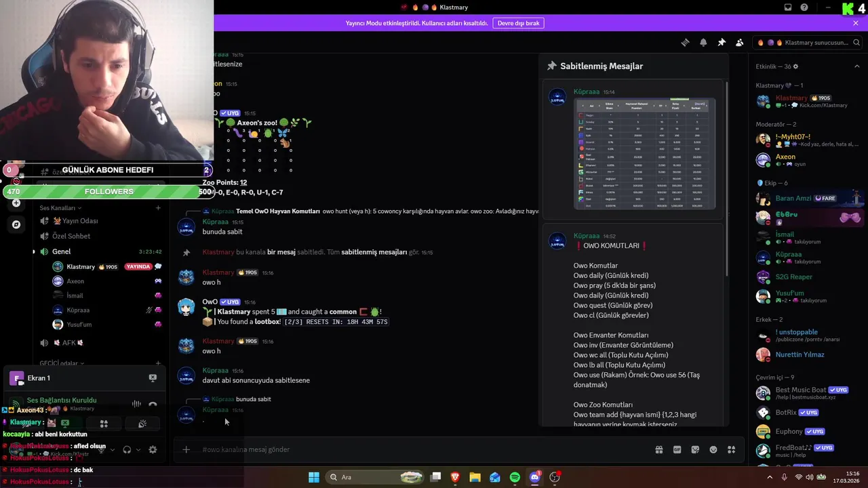Open the pinned table image by Küpraaa

(x=644, y=154)
